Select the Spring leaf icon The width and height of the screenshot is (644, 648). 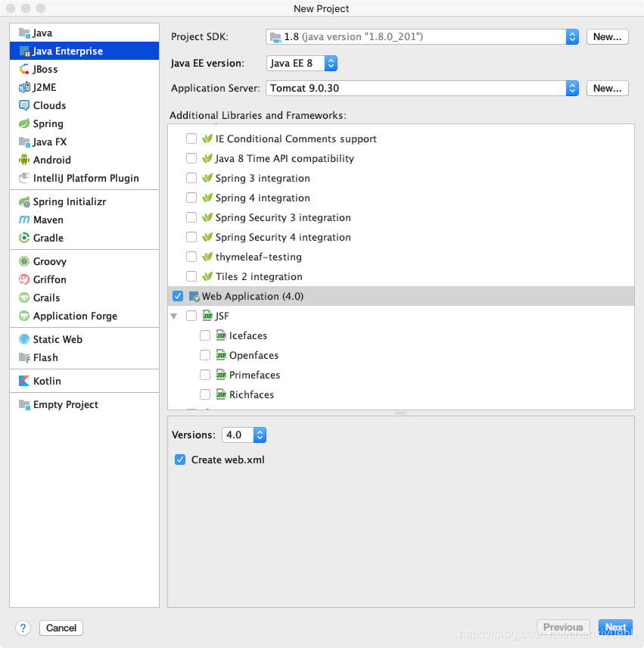click(x=24, y=123)
